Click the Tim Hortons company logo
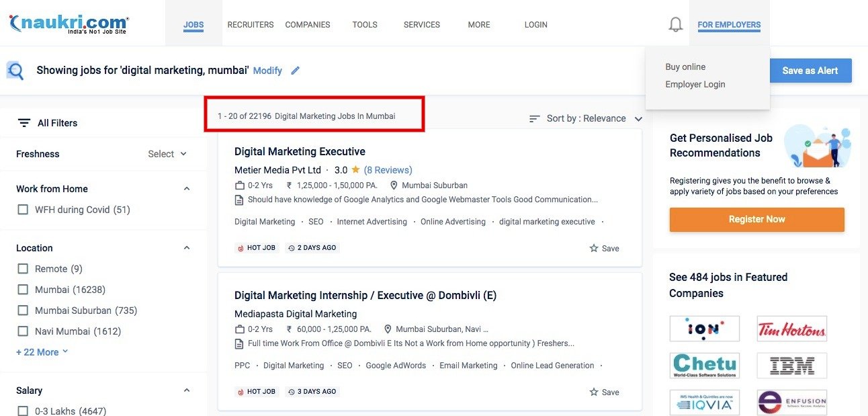This screenshot has width=868, height=416. tap(791, 329)
